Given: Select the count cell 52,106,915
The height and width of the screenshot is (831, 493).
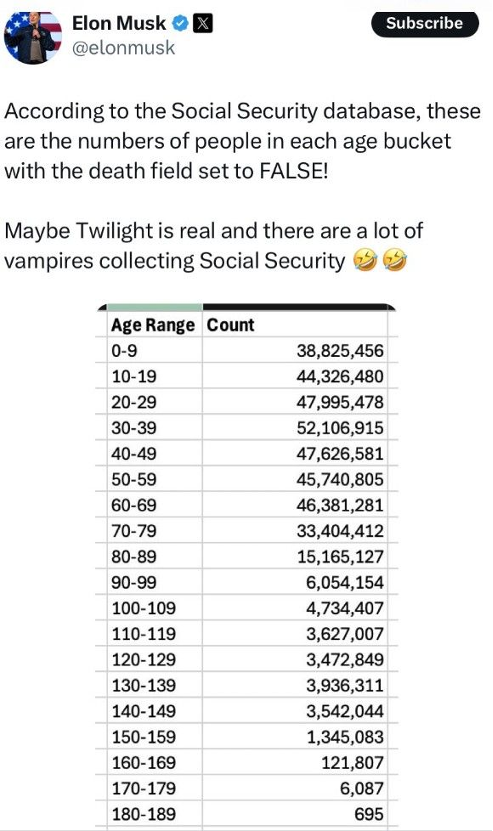Looking at the screenshot, I should pyautogui.click(x=295, y=428).
